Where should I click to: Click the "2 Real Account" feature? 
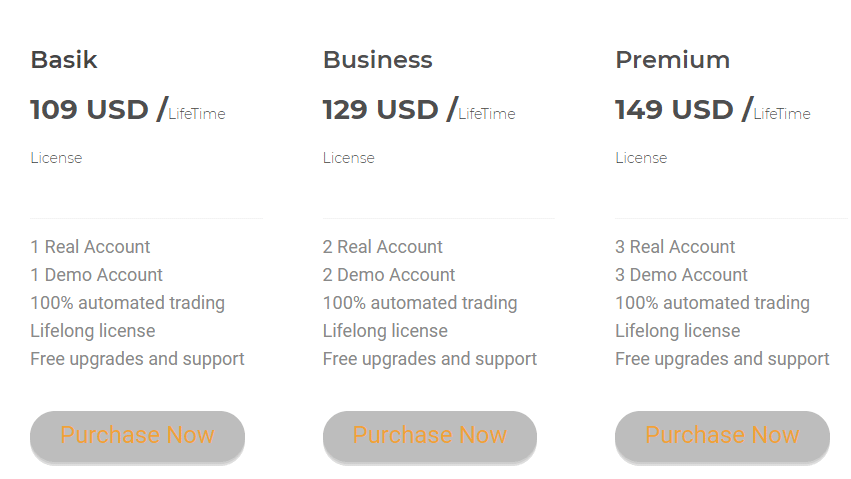(383, 247)
